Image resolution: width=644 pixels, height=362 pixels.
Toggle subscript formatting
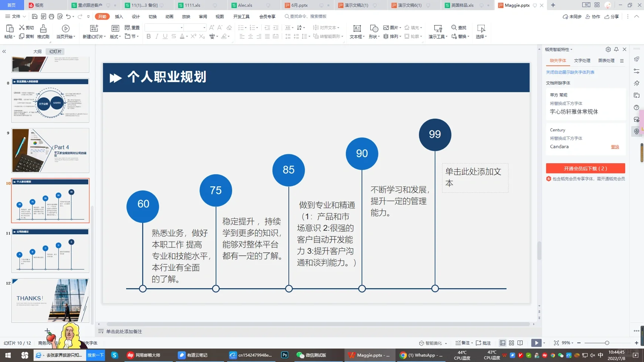(202, 37)
